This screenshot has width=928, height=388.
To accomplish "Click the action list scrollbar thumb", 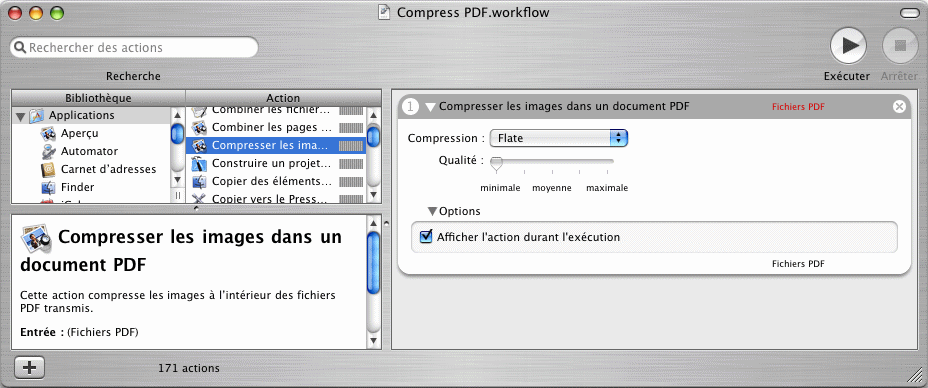I will [x=373, y=137].
